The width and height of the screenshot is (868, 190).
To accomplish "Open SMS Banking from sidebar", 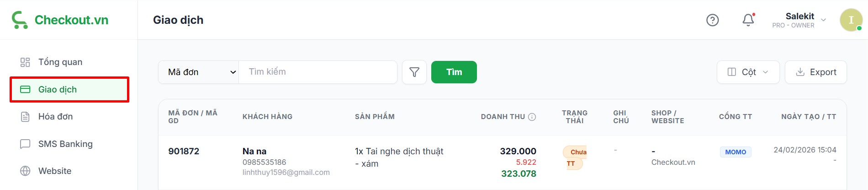I will [x=65, y=144].
